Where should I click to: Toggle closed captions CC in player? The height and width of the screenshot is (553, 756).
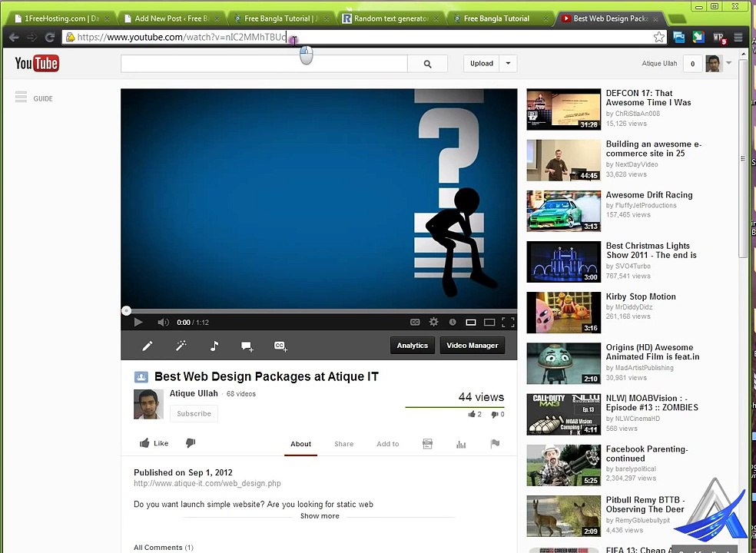tap(415, 322)
